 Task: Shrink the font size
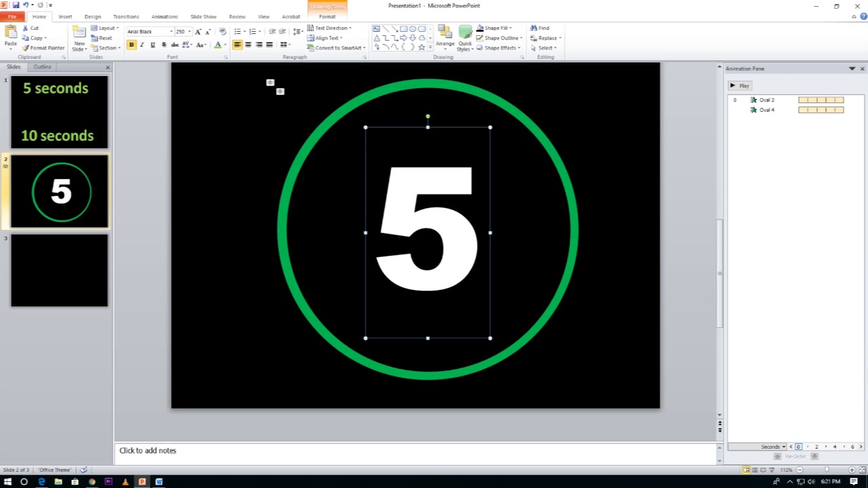pos(207,32)
